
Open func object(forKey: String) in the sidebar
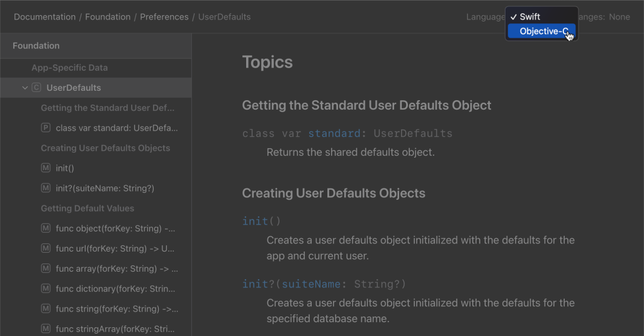click(x=115, y=228)
